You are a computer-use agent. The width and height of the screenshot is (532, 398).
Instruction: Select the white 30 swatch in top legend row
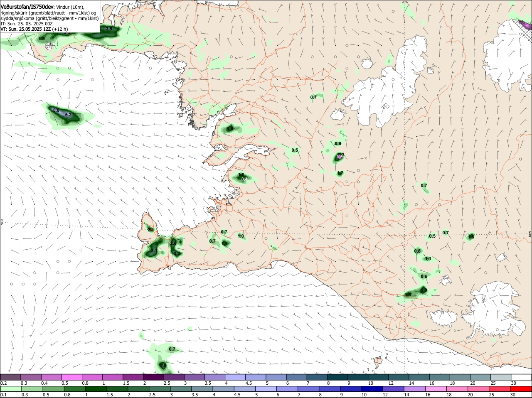(521, 377)
